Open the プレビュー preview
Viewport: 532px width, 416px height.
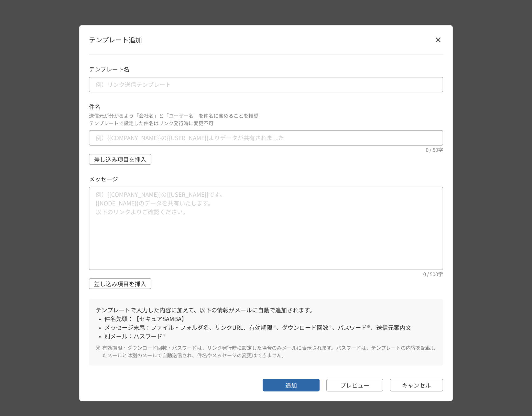tap(354, 385)
